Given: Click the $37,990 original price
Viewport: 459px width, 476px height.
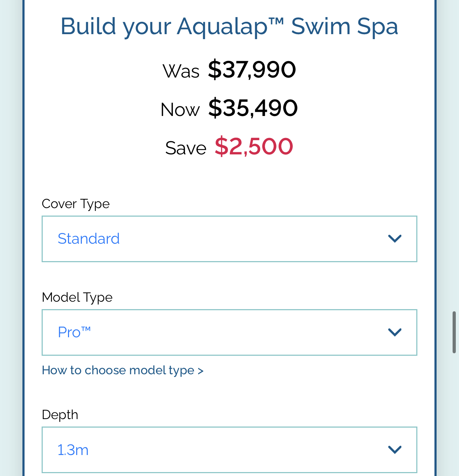Looking at the screenshot, I should tap(252, 70).
